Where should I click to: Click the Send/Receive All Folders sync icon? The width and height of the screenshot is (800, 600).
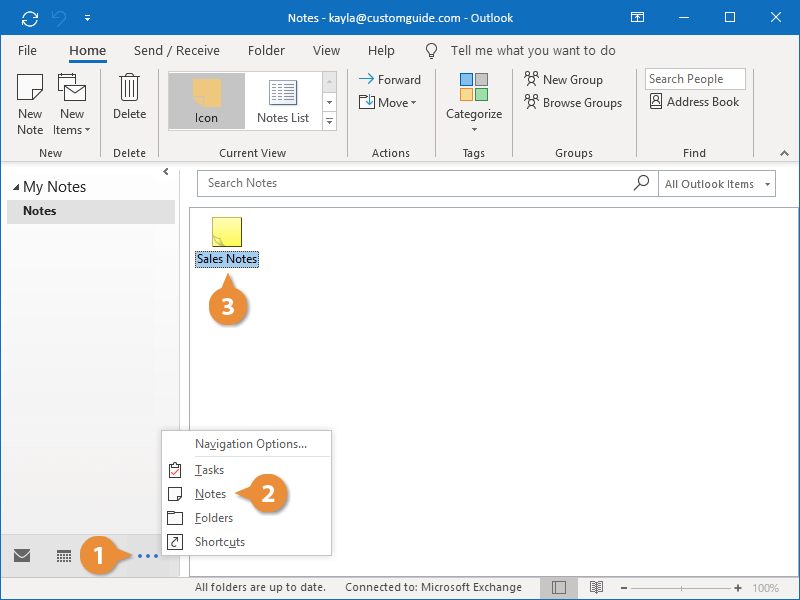(30, 19)
